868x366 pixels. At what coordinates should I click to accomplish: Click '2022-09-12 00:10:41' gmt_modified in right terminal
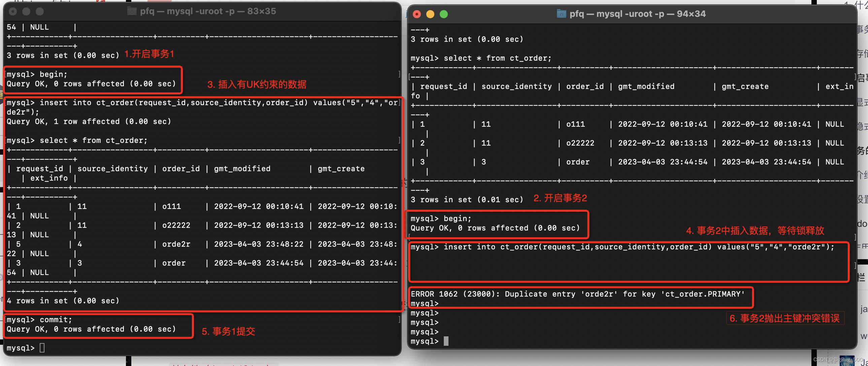tap(663, 124)
